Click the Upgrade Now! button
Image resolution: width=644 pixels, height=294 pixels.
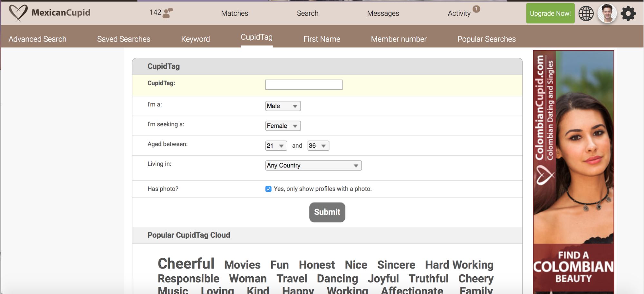tap(550, 14)
